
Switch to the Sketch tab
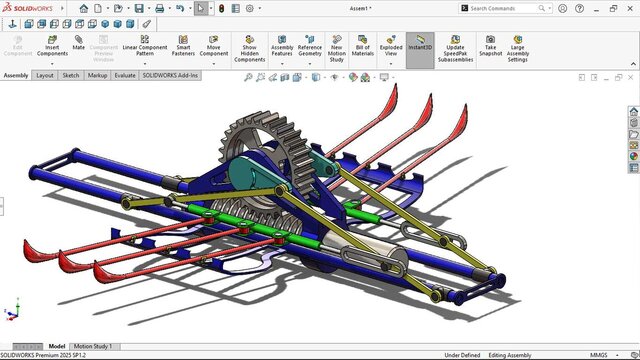(71, 76)
